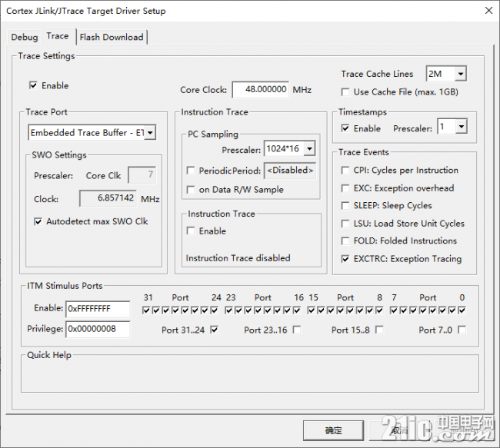Viewport: 500px width, 448px height.
Task: Toggle ITM stimulus port 23 checkbox
Action: (x=228, y=310)
